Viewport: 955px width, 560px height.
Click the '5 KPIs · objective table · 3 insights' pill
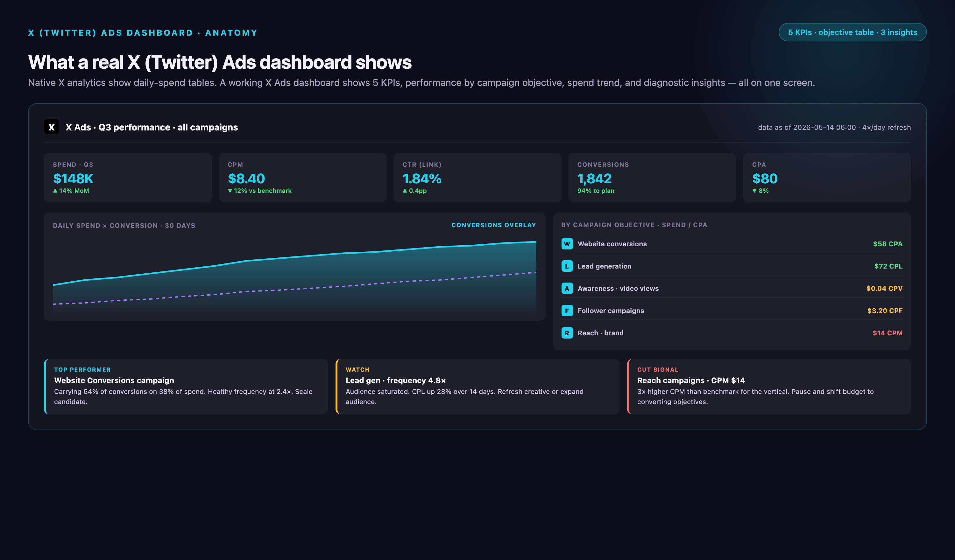tap(852, 32)
